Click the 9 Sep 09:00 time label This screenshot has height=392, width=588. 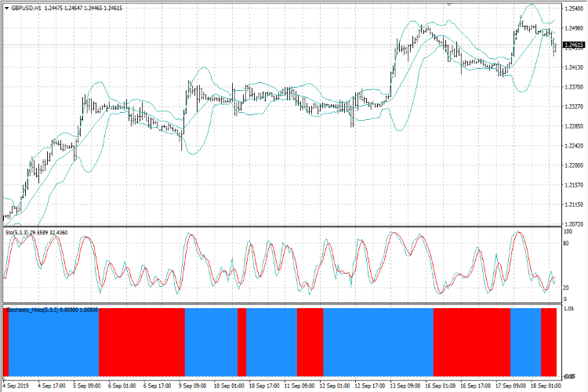pos(192,386)
